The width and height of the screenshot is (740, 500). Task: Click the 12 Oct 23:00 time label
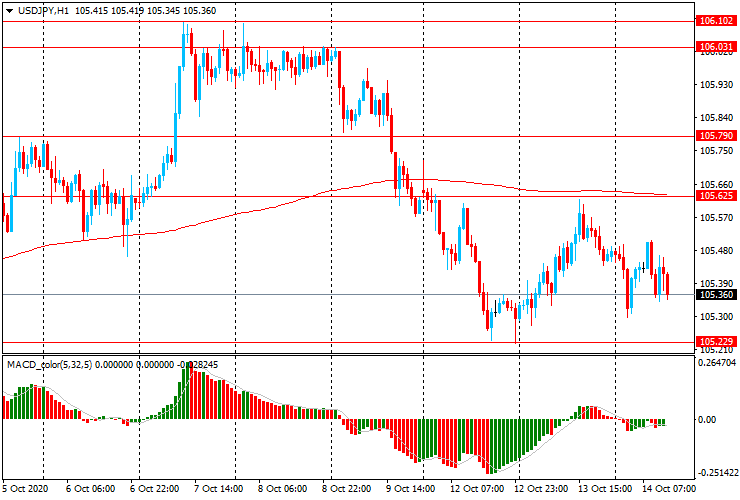(541, 488)
